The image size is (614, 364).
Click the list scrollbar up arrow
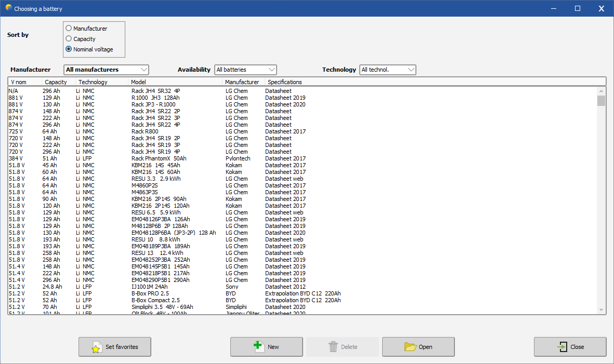601,91
